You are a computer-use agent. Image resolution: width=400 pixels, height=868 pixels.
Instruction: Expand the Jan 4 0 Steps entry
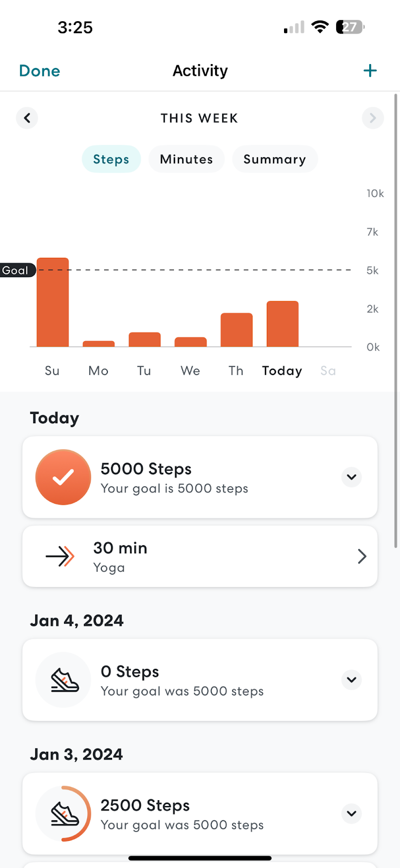point(352,680)
